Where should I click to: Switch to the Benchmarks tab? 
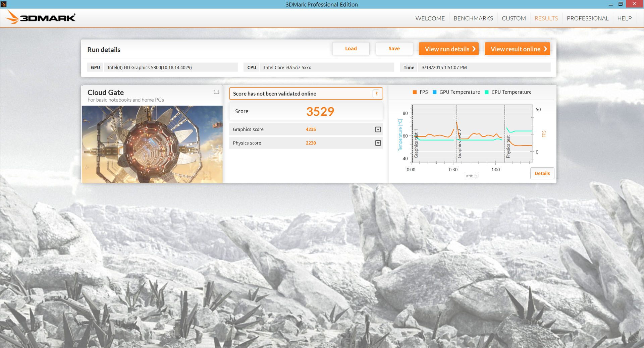click(473, 18)
